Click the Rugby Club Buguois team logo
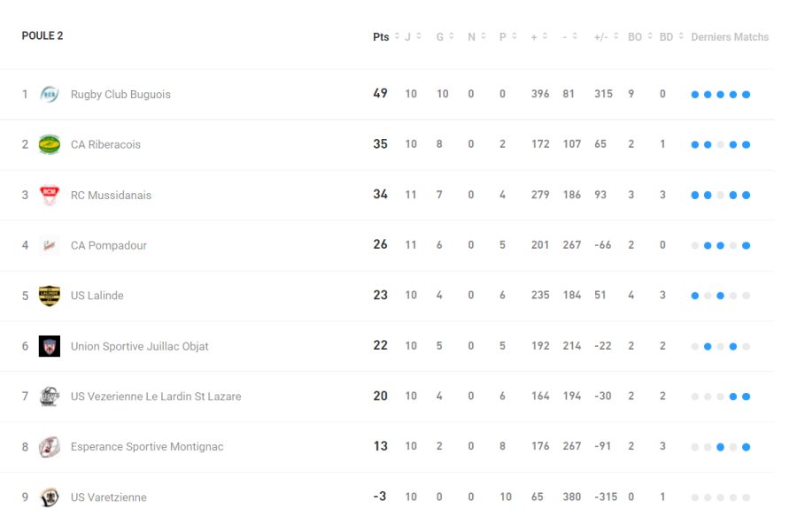Screen dimensions: 797x532 pyautogui.click(x=50, y=94)
